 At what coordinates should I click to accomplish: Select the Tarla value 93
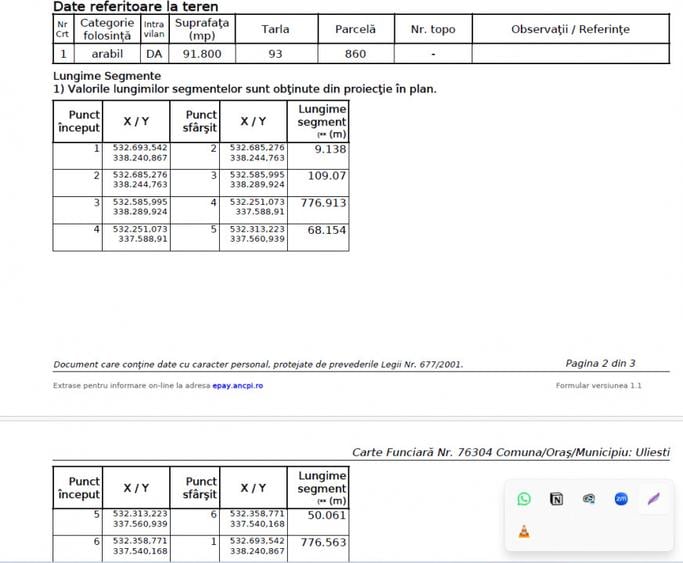pyautogui.click(x=275, y=54)
